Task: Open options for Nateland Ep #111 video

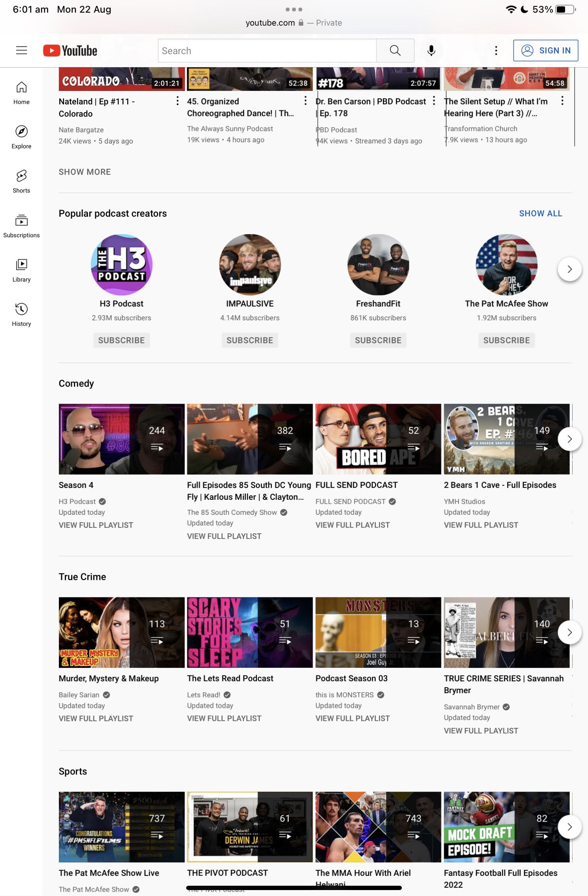Action: pos(177,101)
